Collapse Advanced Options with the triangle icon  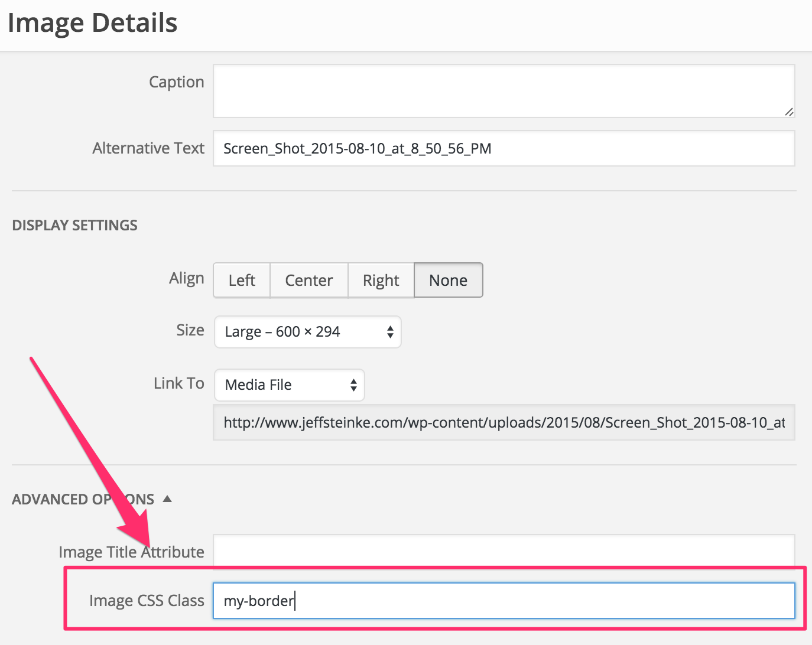coord(167,499)
